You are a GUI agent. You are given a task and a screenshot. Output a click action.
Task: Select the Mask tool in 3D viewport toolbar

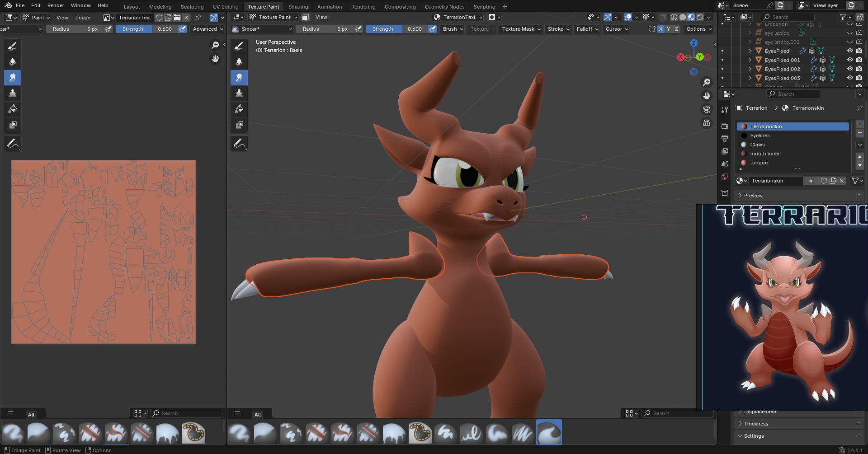pyautogui.click(x=239, y=125)
